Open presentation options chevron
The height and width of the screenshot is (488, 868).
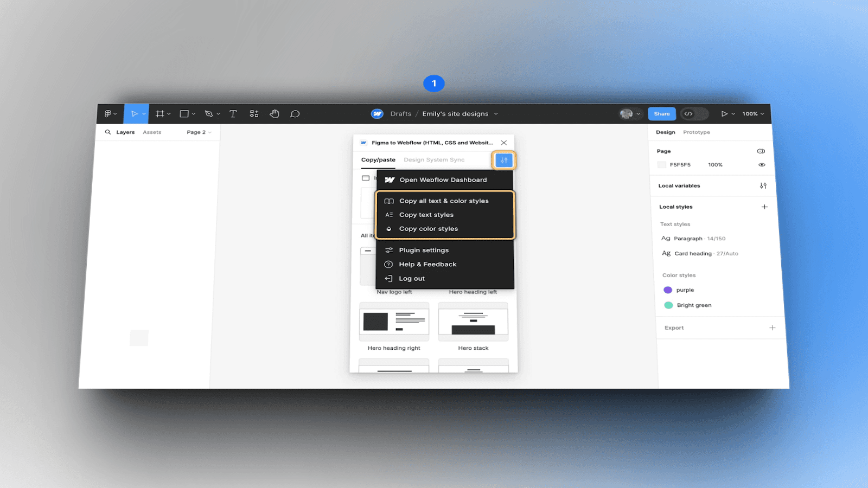point(733,114)
